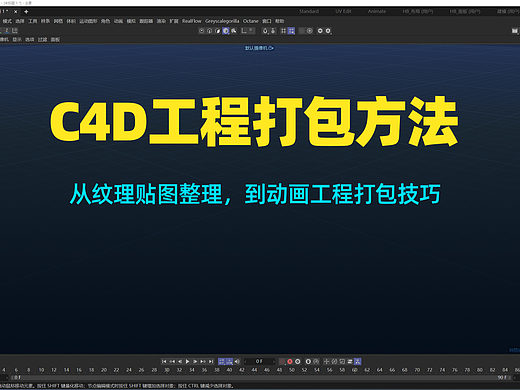Switch to the UV Edit layout tab
Viewport: 520px width, 390px height.
[343, 11]
